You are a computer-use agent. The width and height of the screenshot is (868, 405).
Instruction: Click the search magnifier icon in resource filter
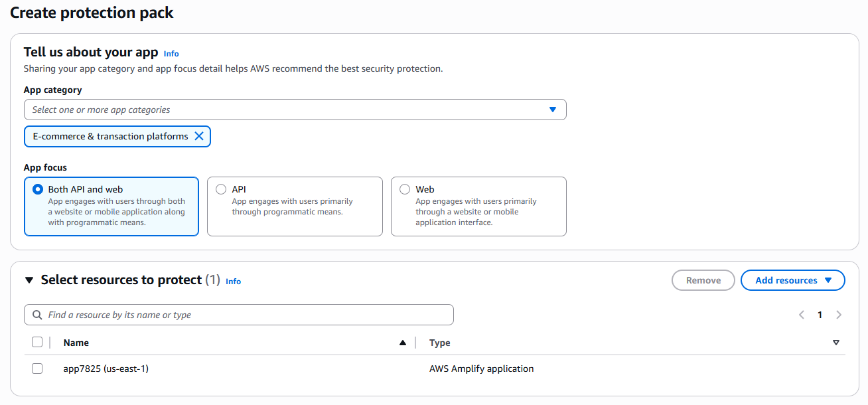pyautogui.click(x=36, y=315)
